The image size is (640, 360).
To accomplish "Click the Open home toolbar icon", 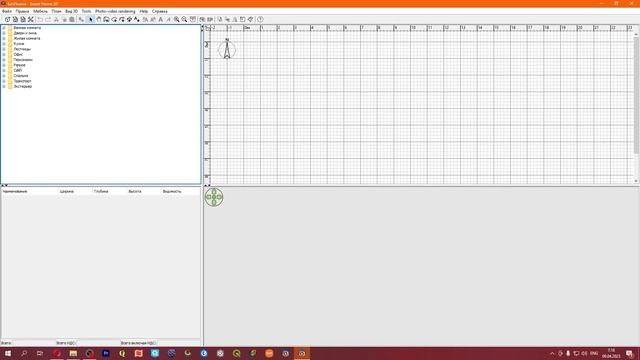I will [15, 19].
